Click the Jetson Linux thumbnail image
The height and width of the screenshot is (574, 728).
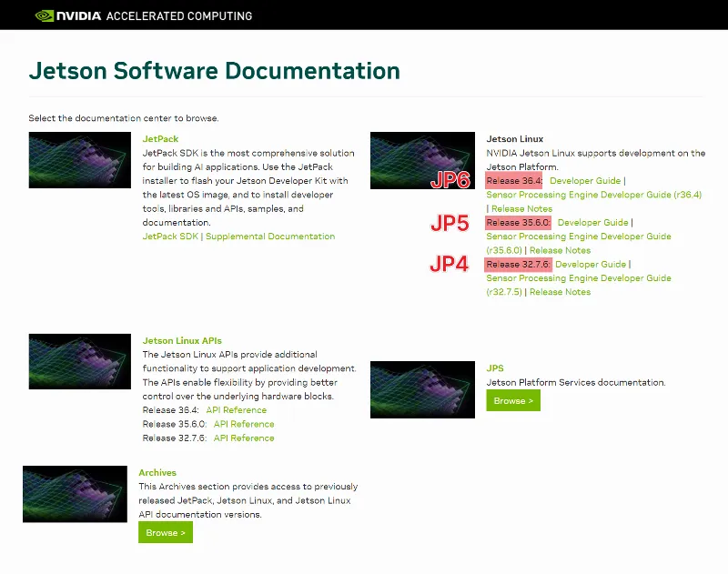[422, 160]
